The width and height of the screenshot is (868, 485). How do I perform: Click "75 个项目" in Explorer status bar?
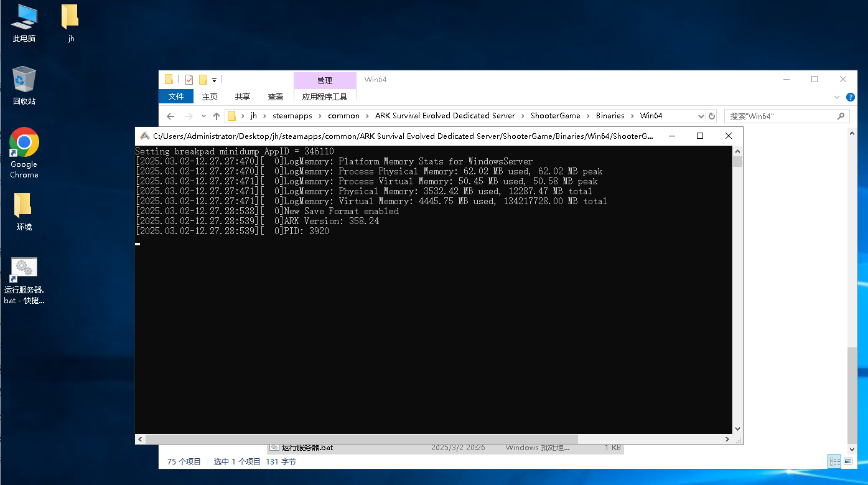(x=184, y=462)
